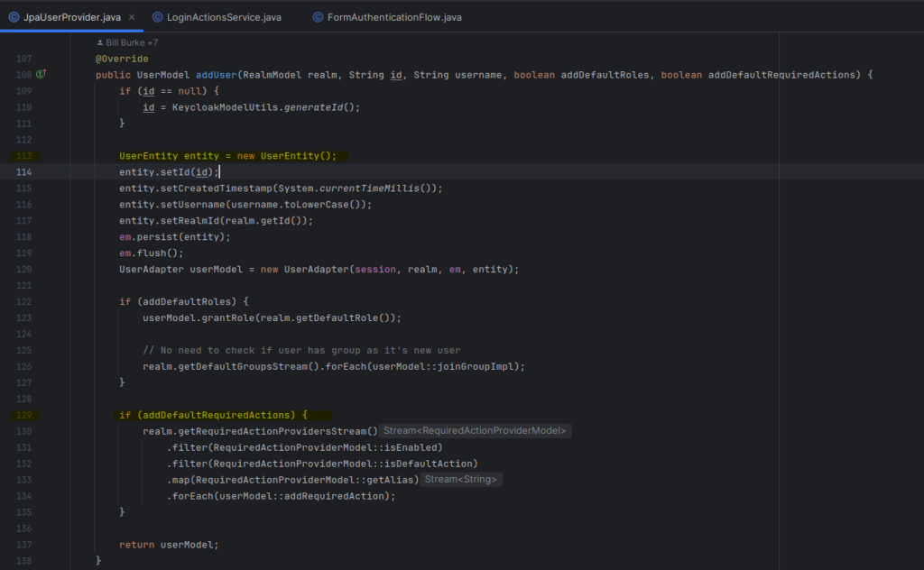Click line number 129 in the gutter
Image resolution: width=924 pixels, height=570 pixels.
click(23, 416)
